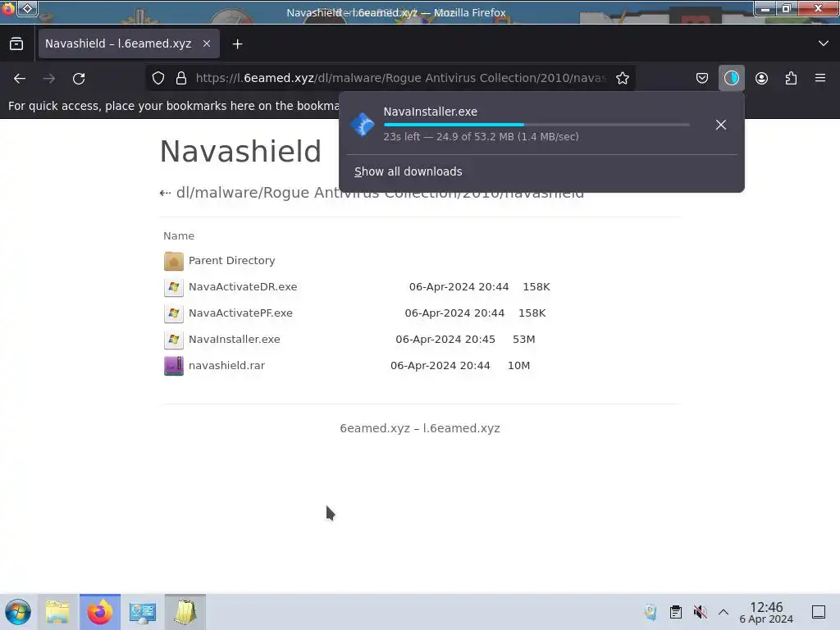Click the navashield.rar archive icon
This screenshot has height=630, width=840.
coord(174,366)
